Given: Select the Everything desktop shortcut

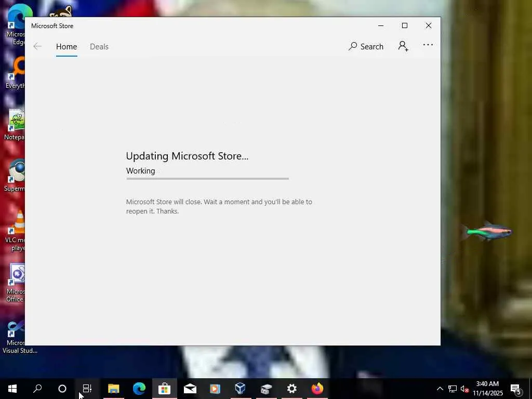Looking at the screenshot, I should pyautogui.click(x=15, y=73).
